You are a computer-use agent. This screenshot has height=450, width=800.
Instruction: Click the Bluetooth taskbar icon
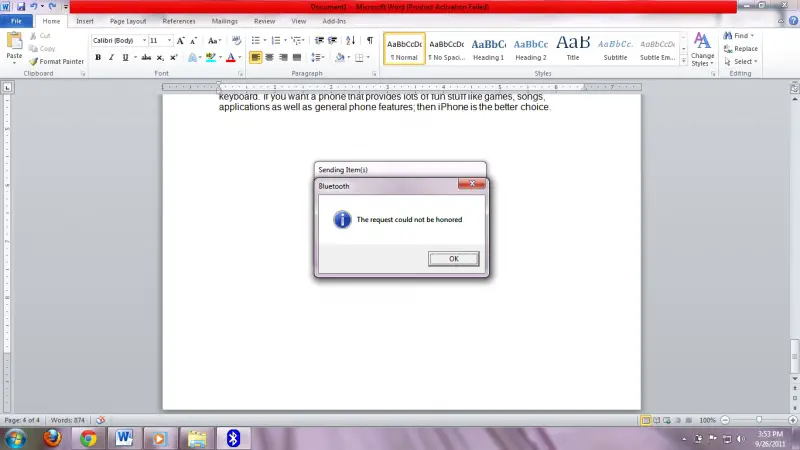point(233,438)
